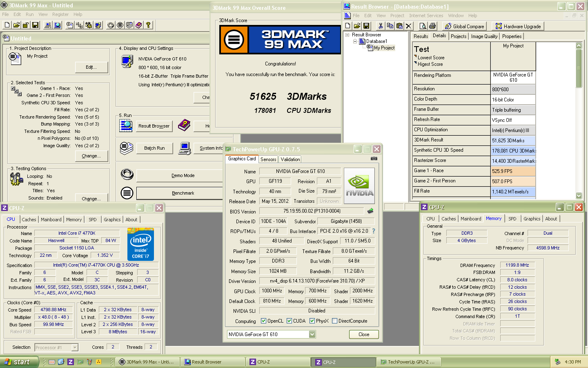Image resolution: width=588 pixels, height=368 pixels.
Task: Click Change button under Selected Tests
Action: pos(91,156)
